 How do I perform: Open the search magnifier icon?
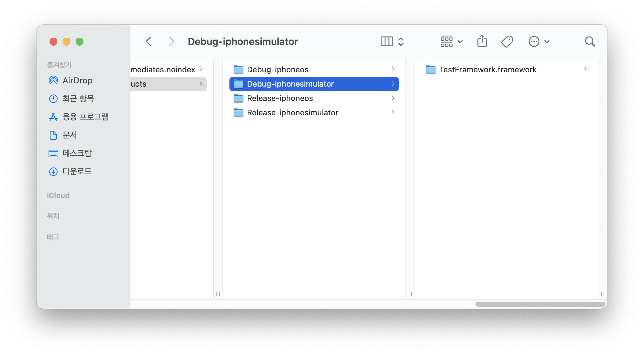pos(590,42)
